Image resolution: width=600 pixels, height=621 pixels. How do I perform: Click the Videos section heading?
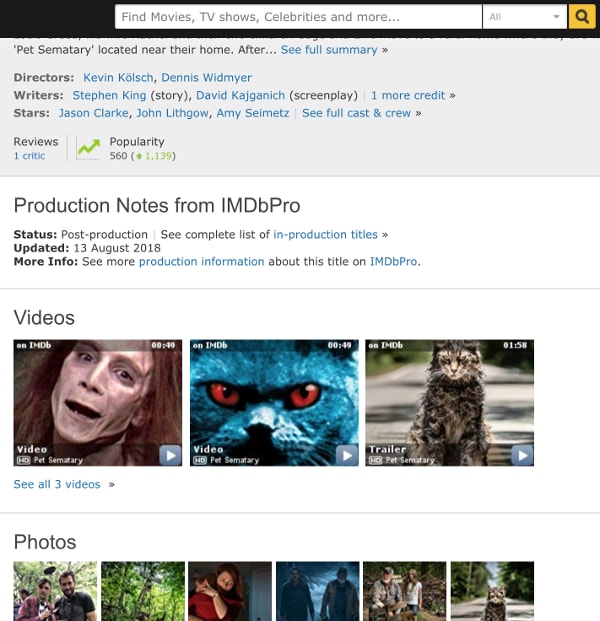[44, 318]
